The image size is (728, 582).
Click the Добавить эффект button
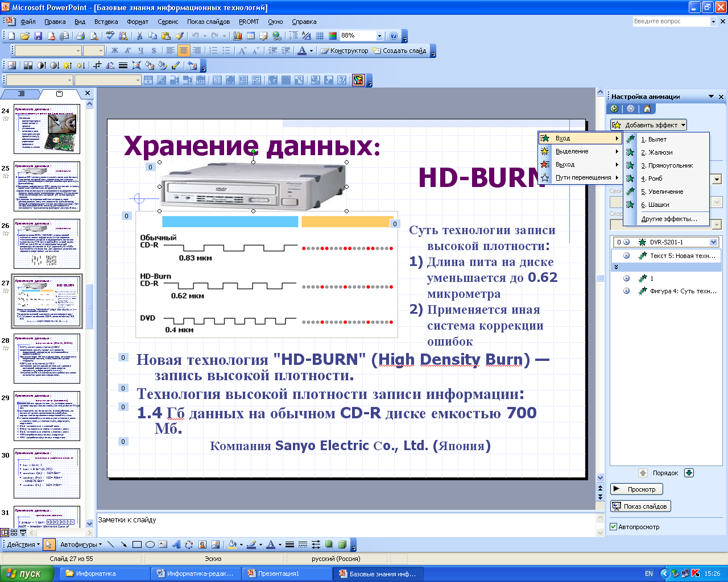coord(649,125)
